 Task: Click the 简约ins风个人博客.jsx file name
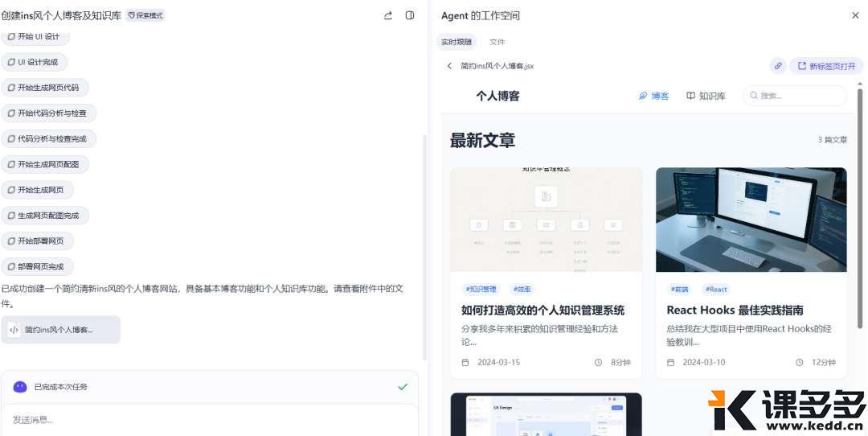(x=497, y=66)
